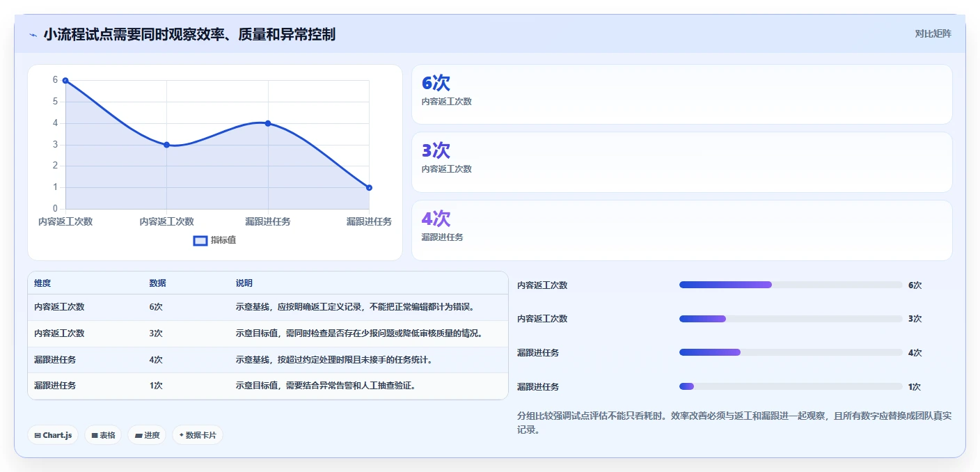
Task: Click the progress bar labelled 6次
Action: 791,285
